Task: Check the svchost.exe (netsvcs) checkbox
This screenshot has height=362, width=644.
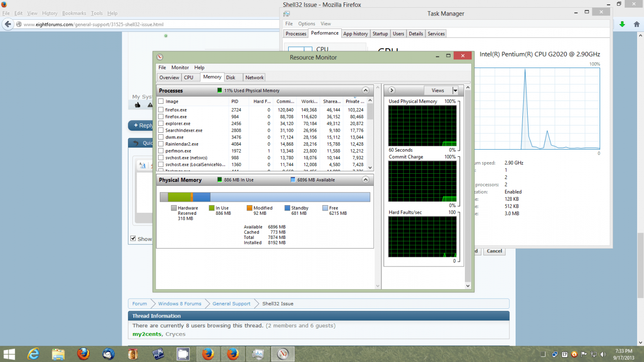Action: pyautogui.click(x=161, y=157)
